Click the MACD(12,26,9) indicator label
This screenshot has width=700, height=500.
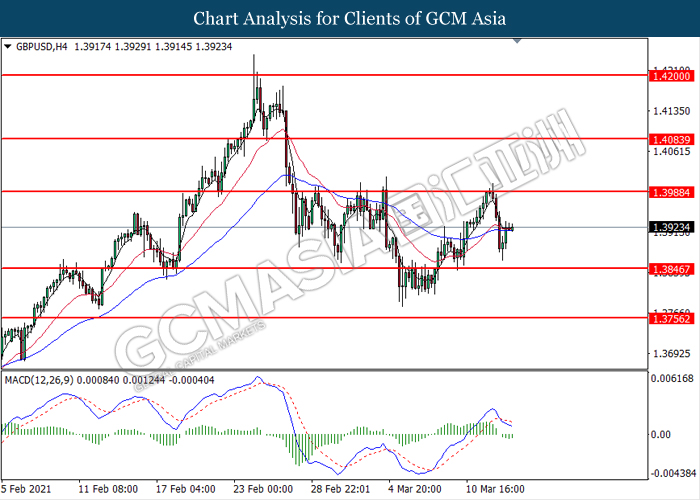pos(39,380)
